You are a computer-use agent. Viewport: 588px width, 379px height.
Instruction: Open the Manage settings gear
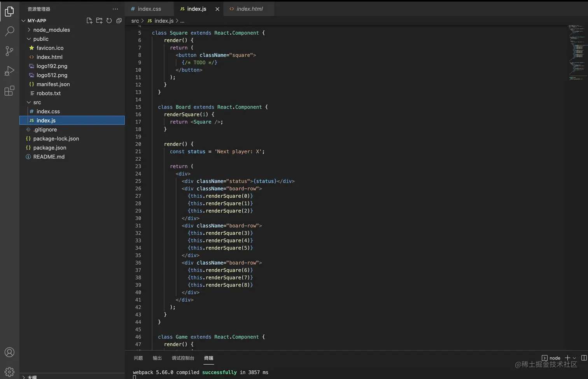(9, 372)
